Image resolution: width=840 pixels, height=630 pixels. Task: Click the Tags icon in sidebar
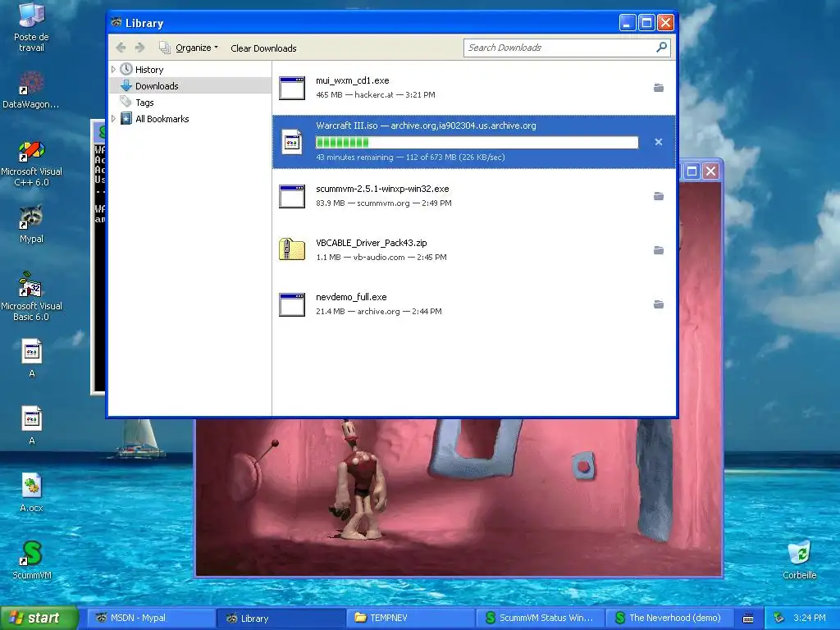pyautogui.click(x=126, y=102)
